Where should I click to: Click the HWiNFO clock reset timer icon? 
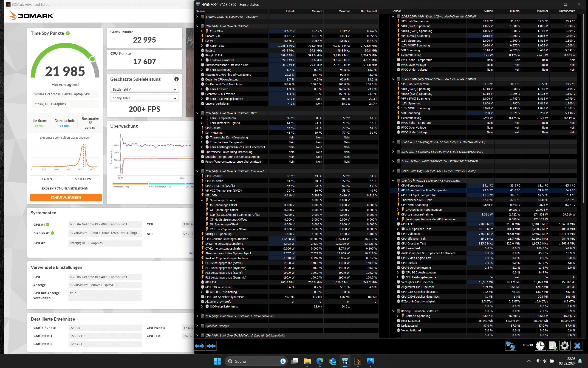(540, 346)
